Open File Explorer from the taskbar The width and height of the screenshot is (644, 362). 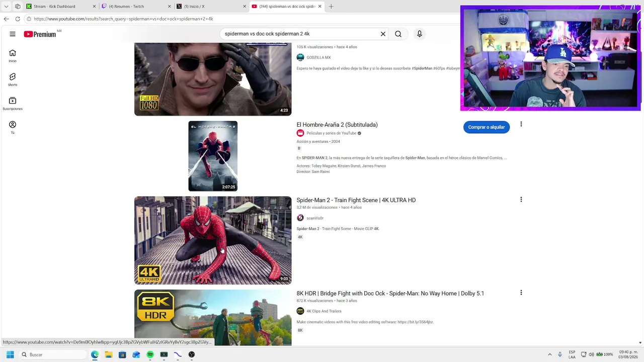pos(109,354)
